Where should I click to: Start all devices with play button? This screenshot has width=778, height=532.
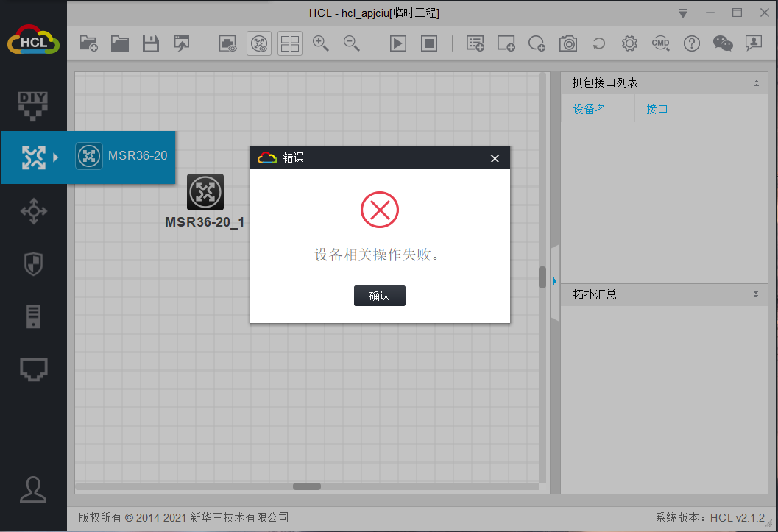click(397, 43)
